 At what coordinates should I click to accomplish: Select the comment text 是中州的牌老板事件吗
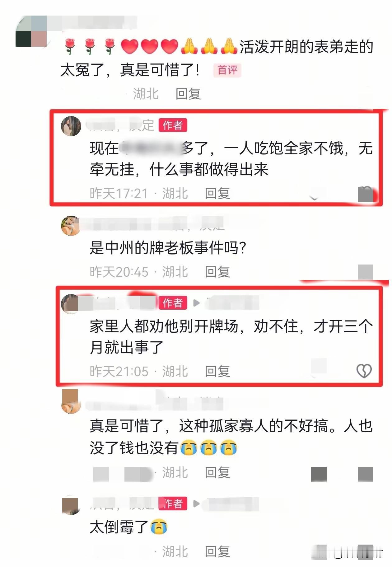[x=168, y=248]
